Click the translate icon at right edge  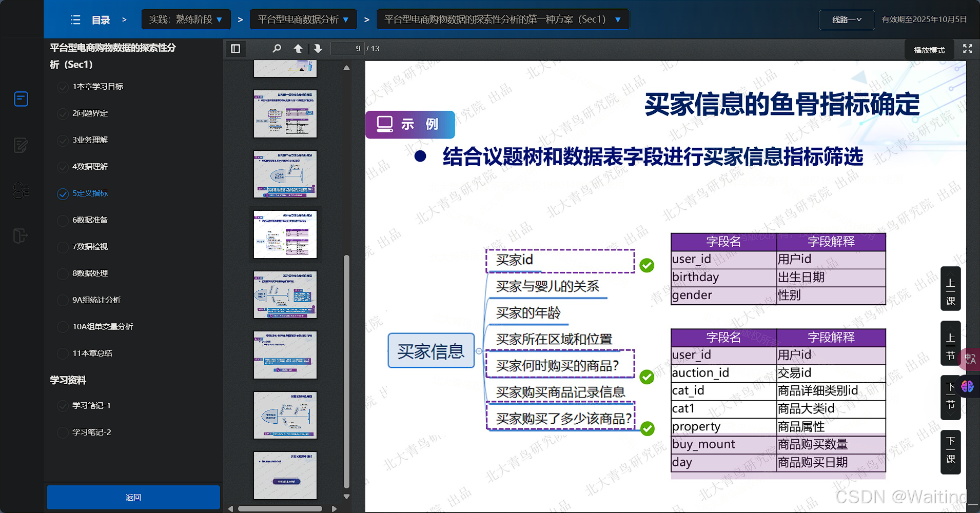[x=970, y=359]
